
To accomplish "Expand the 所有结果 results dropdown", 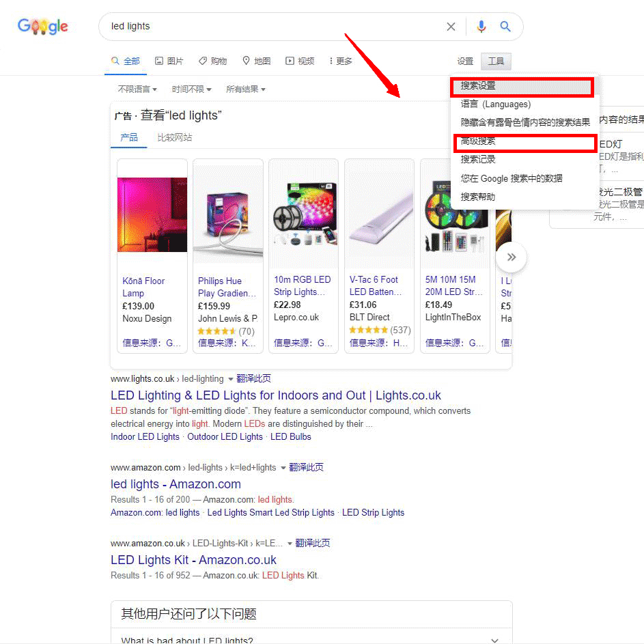I will (x=245, y=89).
